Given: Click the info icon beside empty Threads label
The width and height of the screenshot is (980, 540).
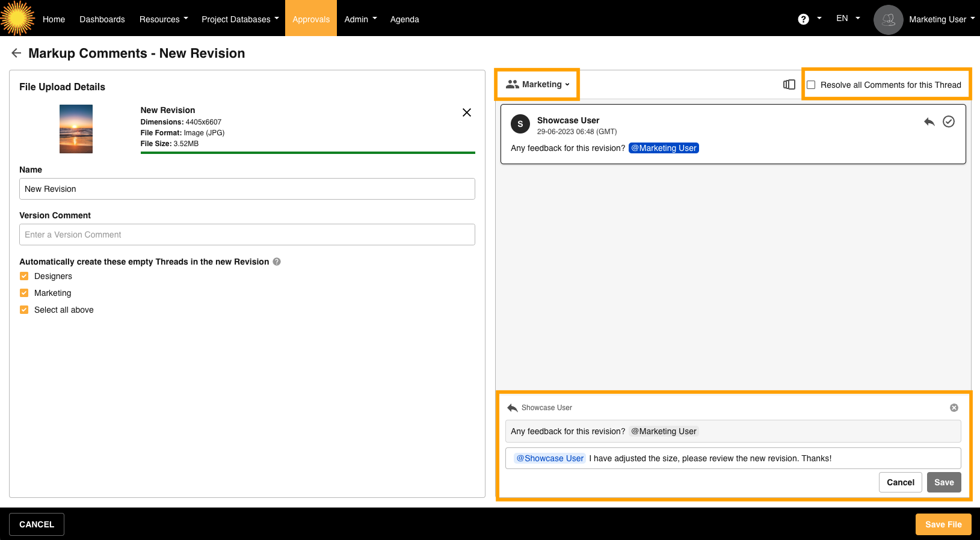Looking at the screenshot, I should [x=277, y=262].
